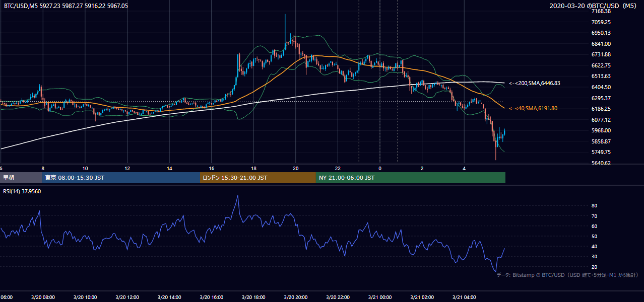This screenshot has width=644, height=302.
Task: Select the 5749.75 price axis label
Action: point(601,152)
